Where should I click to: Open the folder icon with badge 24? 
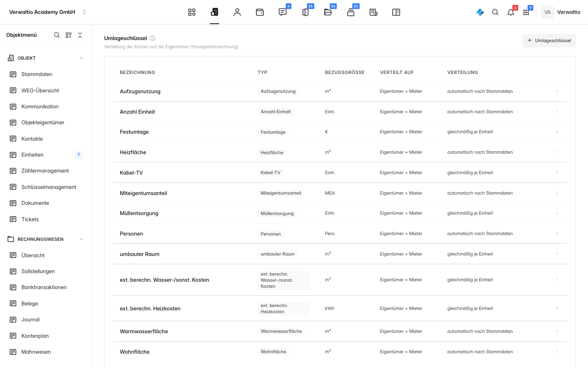pos(328,12)
